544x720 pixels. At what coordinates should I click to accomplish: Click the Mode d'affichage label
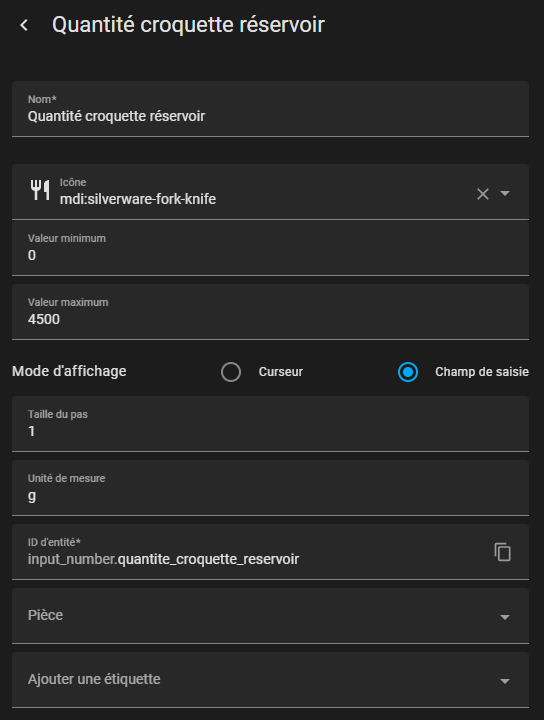coord(69,371)
